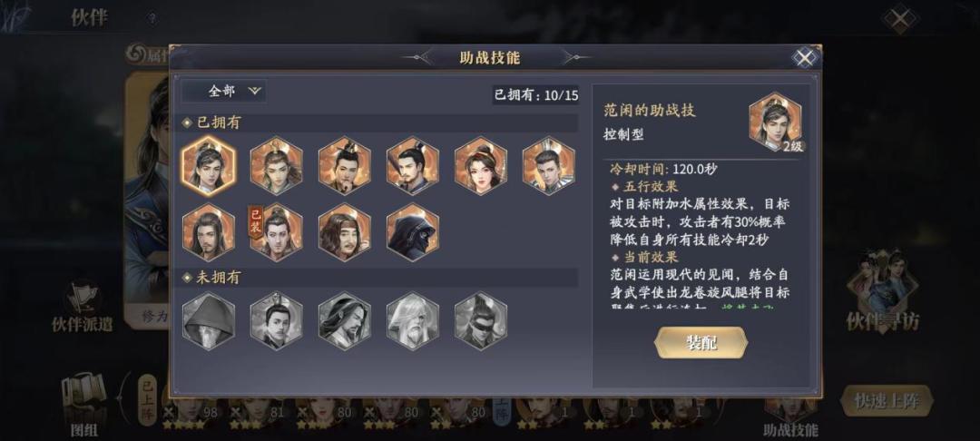Tap the 快速上阵 quick deploy button
Viewport: 980px width, 441px height.
887,401
